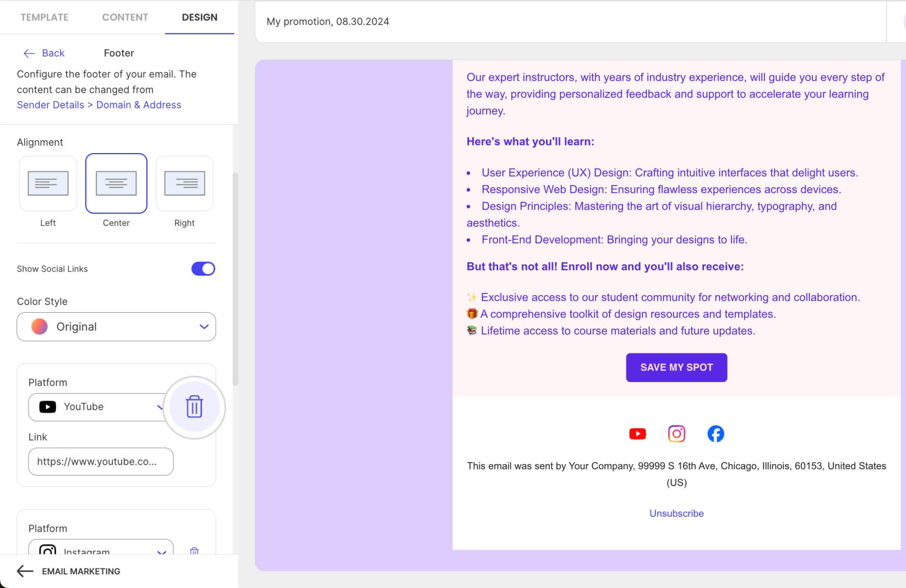Click the campaign title My promotion, 08.30.2024
The width and height of the screenshot is (906, 588).
(x=328, y=21)
